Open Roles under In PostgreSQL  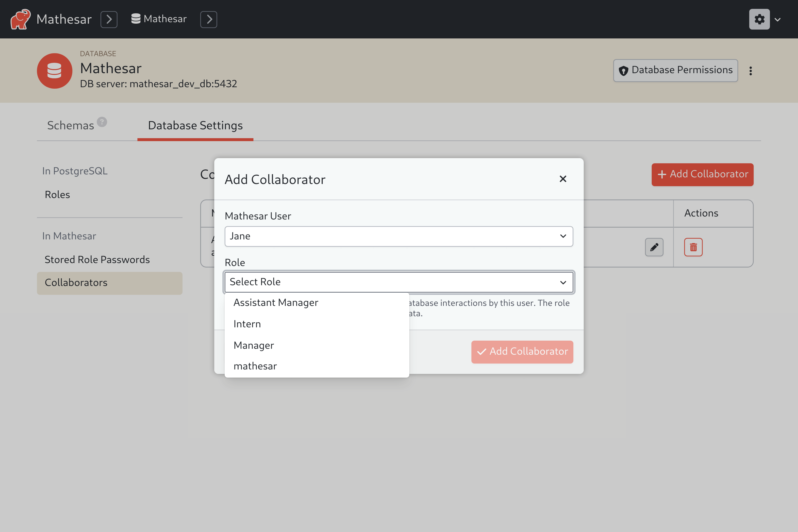point(57,194)
